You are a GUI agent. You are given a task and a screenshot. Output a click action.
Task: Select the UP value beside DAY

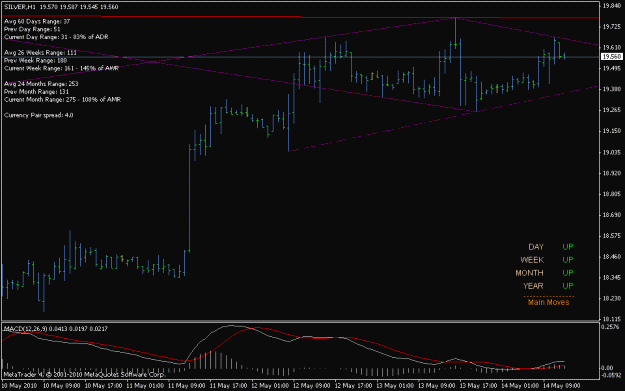[568, 247]
